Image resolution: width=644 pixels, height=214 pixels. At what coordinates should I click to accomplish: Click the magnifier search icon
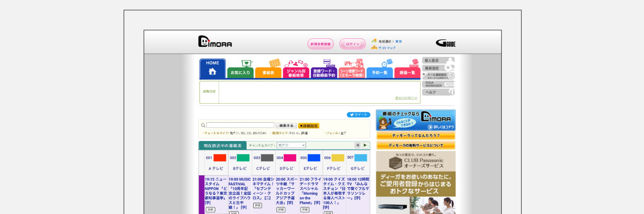[203, 125]
